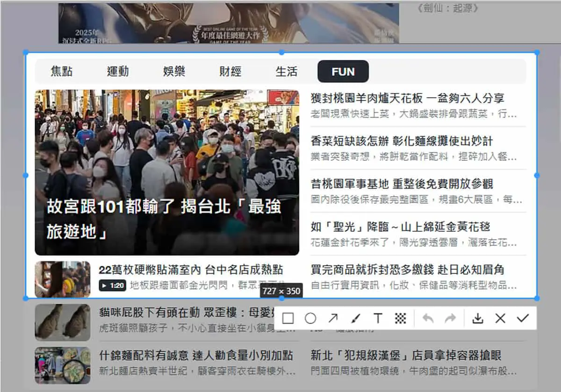Undo the last annotation
Image resolution: width=561 pixels, height=392 pixels.
[x=428, y=319]
